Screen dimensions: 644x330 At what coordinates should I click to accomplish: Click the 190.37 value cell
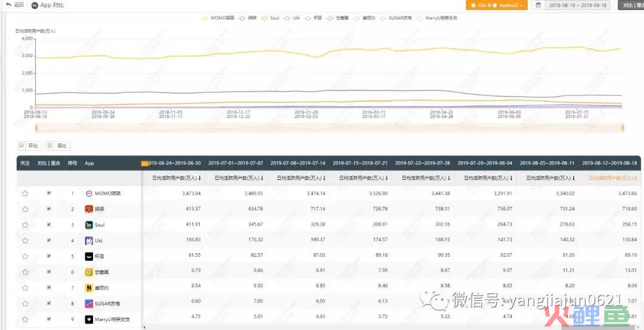(317, 240)
